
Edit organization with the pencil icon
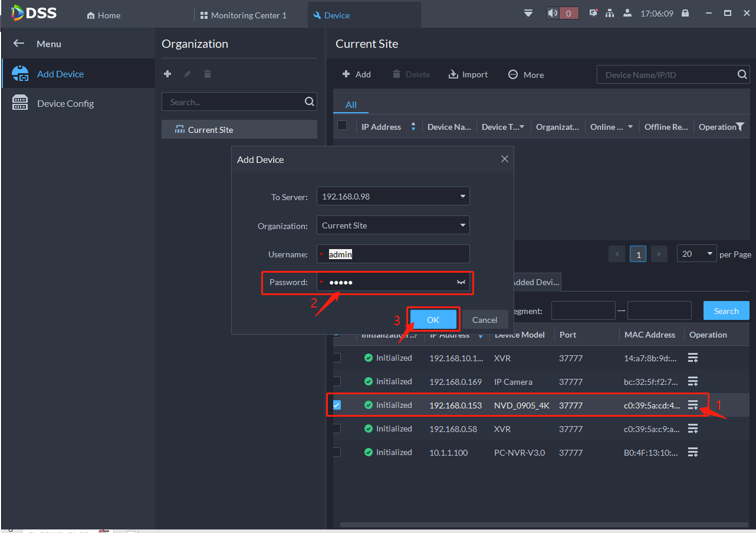click(188, 74)
